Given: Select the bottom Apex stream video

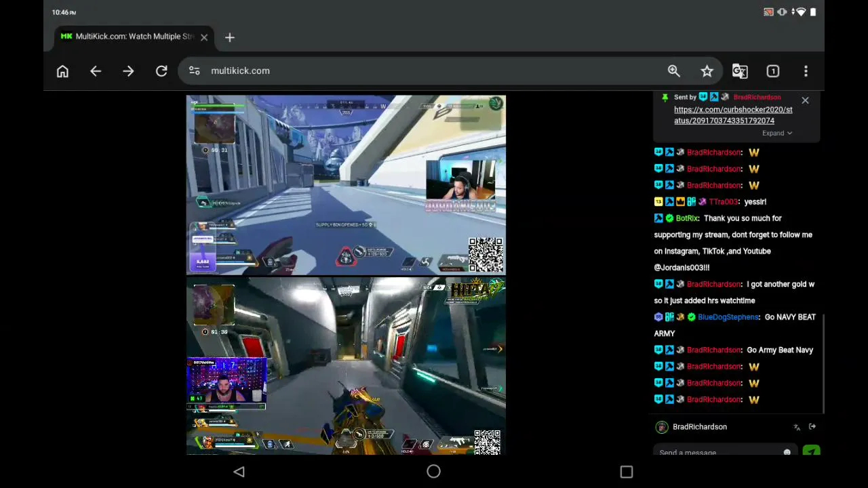Looking at the screenshot, I should pos(346,366).
